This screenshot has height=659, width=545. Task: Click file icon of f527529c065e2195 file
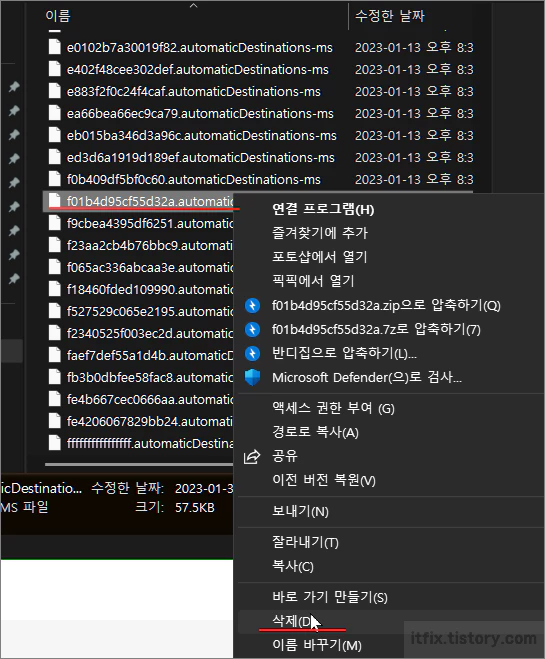click(55, 311)
